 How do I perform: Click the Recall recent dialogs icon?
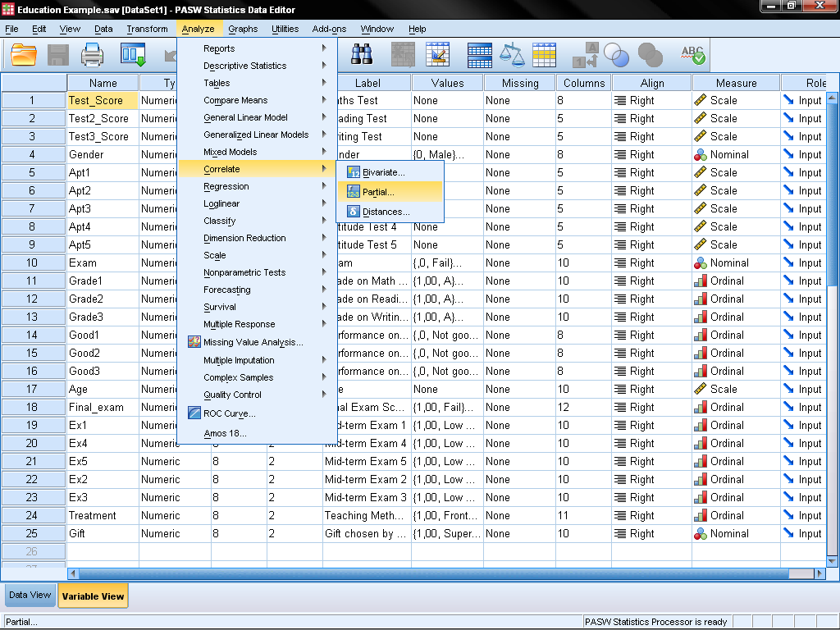pos(133,55)
